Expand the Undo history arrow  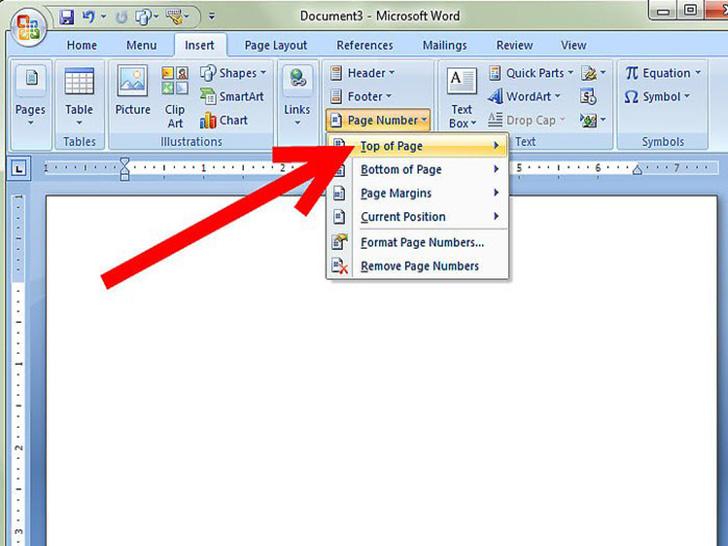click(x=103, y=17)
